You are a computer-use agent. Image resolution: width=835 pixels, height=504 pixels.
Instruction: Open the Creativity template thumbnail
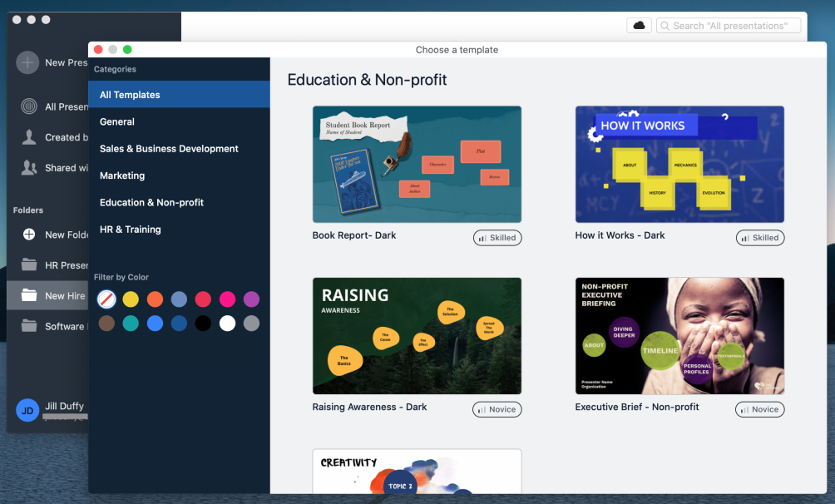pos(417,471)
